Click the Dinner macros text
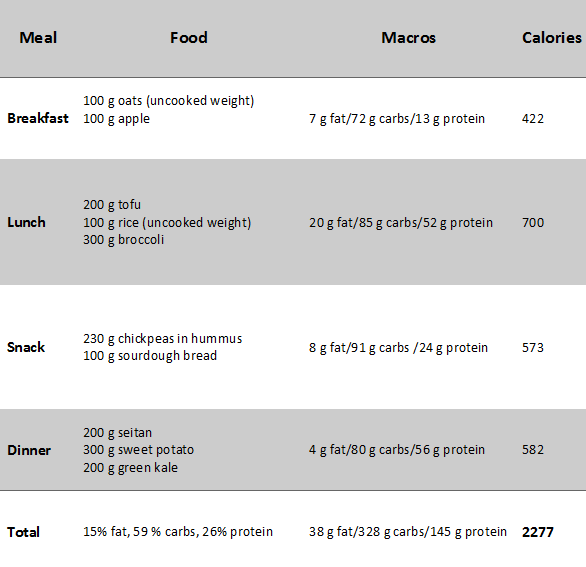This screenshot has width=586, height=567. coord(397,450)
